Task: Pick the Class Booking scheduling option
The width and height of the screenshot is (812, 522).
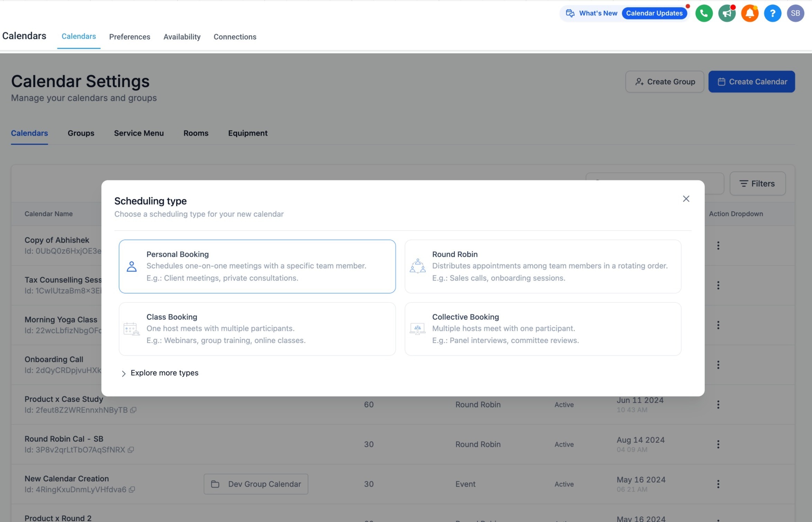Action: [x=257, y=329]
